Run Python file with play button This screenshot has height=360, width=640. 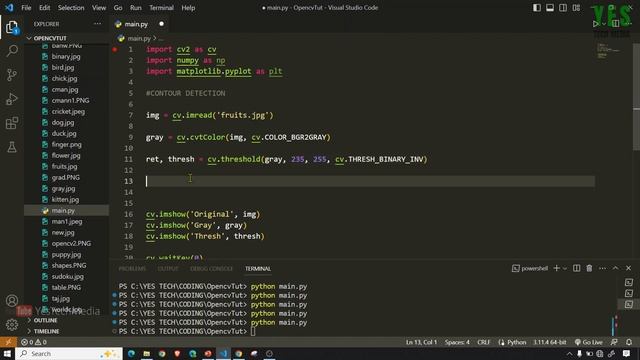(596, 24)
